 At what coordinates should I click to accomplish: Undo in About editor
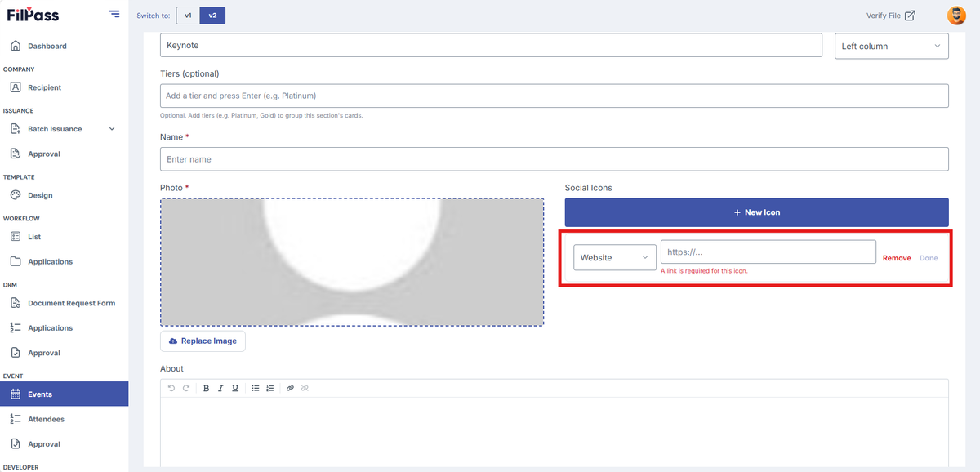171,388
